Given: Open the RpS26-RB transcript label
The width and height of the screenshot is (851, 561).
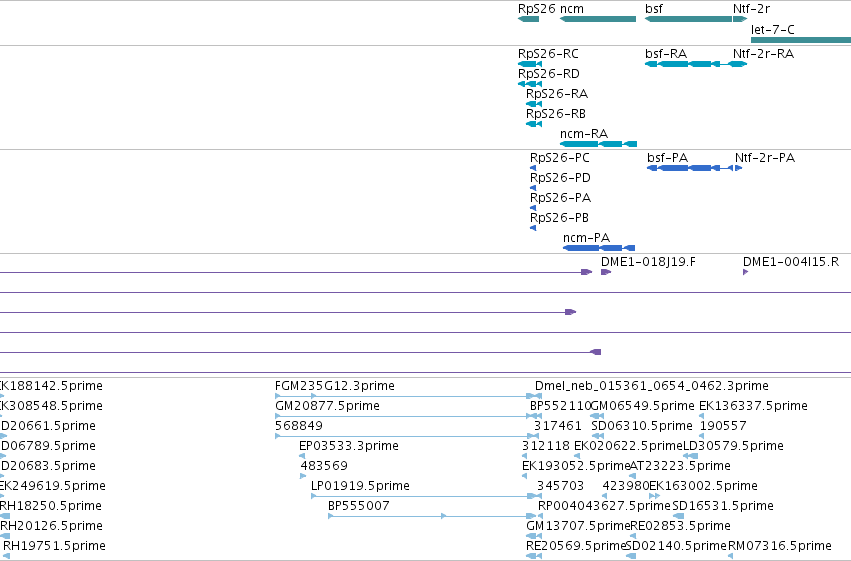Looking at the screenshot, I should (x=556, y=114).
